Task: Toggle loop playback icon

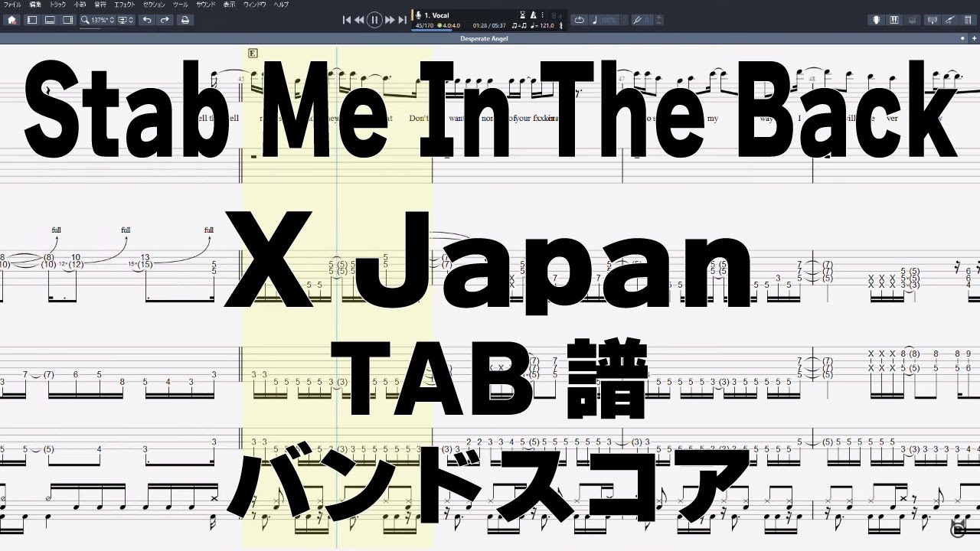Action: click(x=579, y=20)
